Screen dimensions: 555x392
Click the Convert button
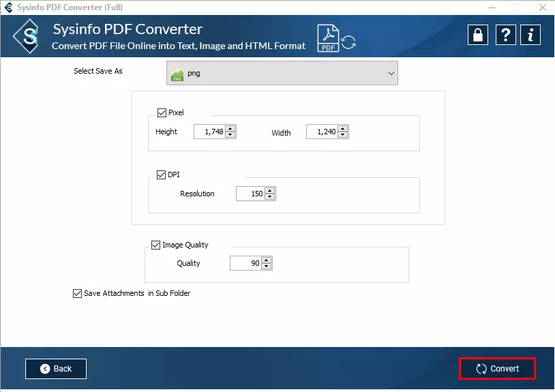coord(497,369)
